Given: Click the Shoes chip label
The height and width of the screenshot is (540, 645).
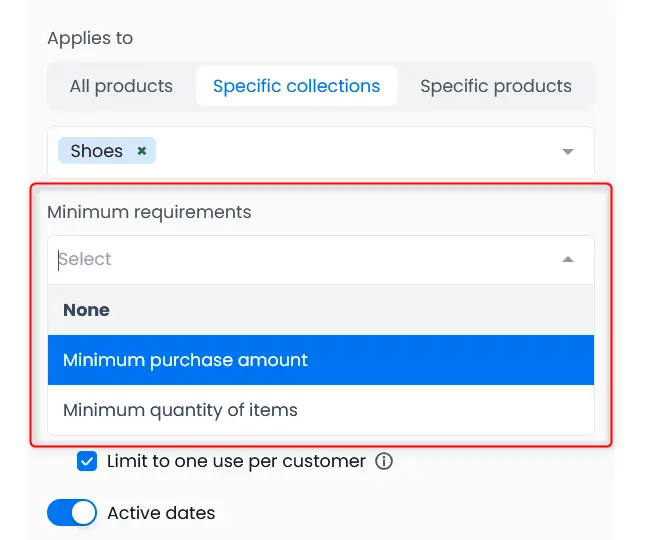Looking at the screenshot, I should [x=96, y=152].
